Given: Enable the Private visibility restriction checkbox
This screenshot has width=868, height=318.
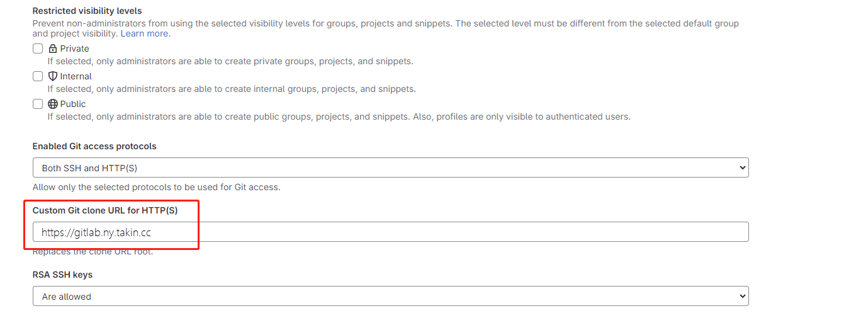Looking at the screenshot, I should [x=38, y=48].
